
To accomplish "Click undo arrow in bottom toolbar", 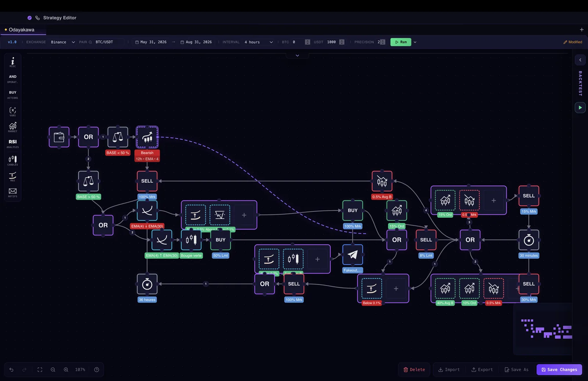I will pyautogui.click(x=11, y=370).
